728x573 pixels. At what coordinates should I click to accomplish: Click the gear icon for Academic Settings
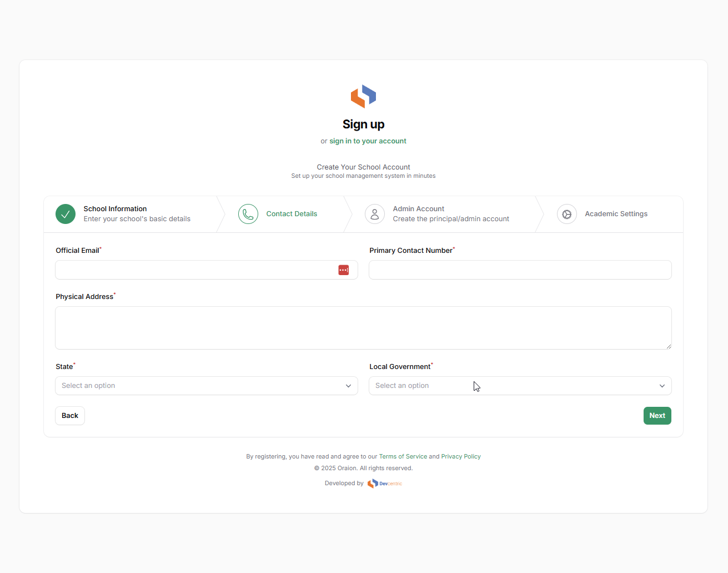(x=566, y=214)
